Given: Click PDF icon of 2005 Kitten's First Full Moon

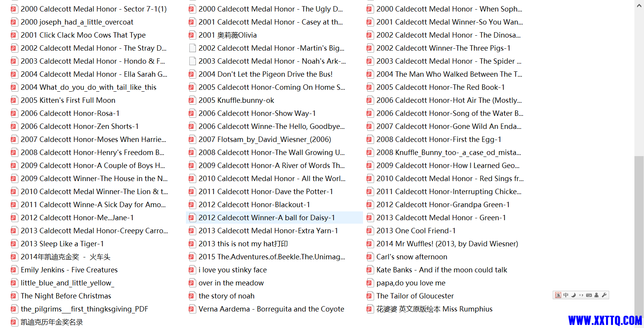Looking at the screenshot, I should tap(14, 100).
